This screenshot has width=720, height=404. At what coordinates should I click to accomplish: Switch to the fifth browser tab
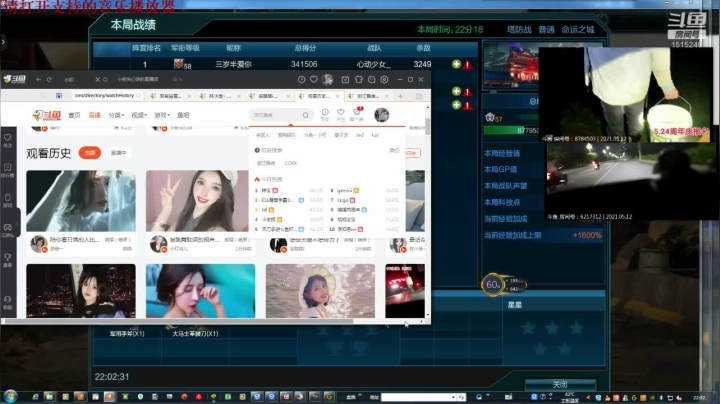[367, 96]
